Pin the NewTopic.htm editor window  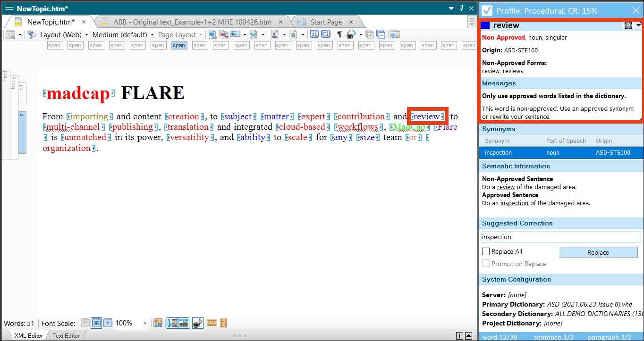tap(461, 8)
